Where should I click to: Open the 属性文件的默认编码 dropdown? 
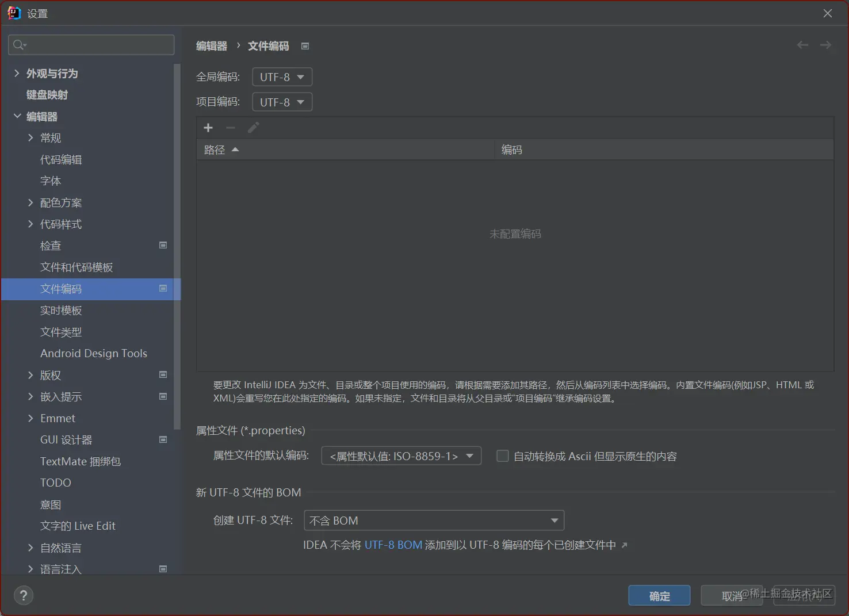pos(401,456)
